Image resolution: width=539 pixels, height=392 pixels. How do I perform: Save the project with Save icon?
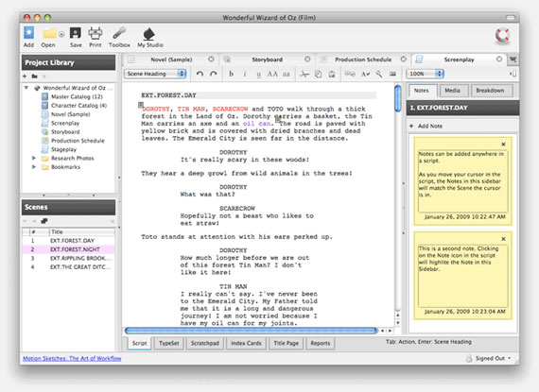tap(76, 33)
